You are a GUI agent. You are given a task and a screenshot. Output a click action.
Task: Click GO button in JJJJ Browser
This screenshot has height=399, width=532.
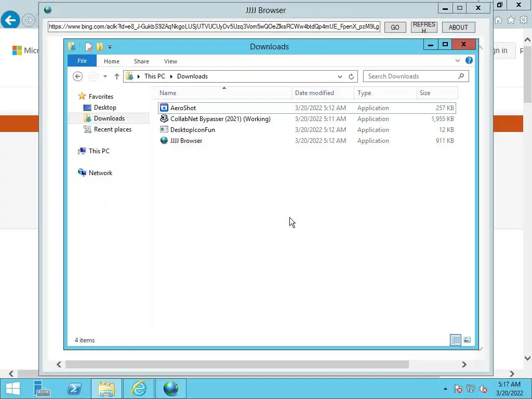tap(395, 27)
